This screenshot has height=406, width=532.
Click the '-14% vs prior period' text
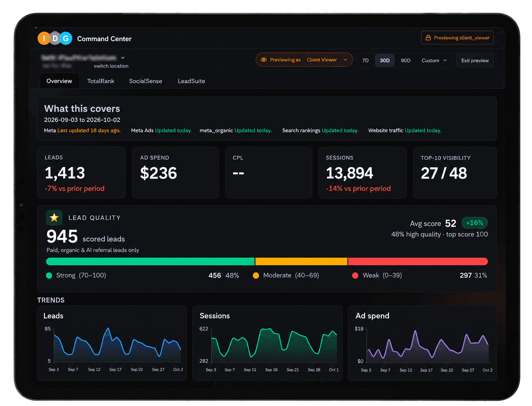click(358, 189)
